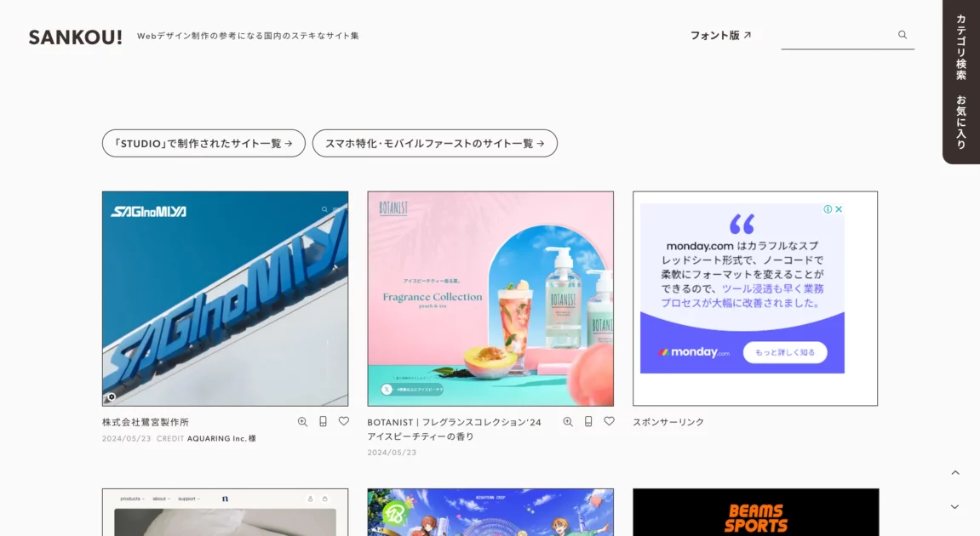The image size is (980, 536).
Task: Open mobile view for 株式会社鷺宮製作所
Action: (x=323, y=421)
